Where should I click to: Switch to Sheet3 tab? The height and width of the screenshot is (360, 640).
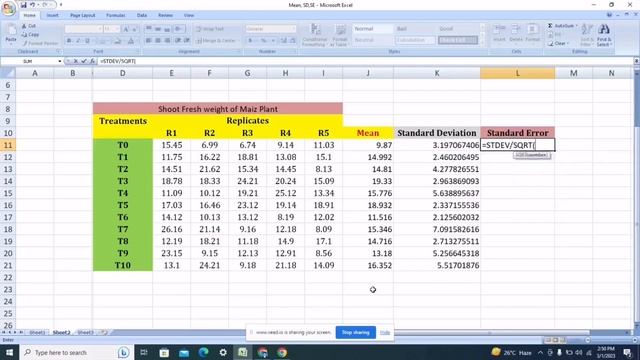click(x=85, y=333)
